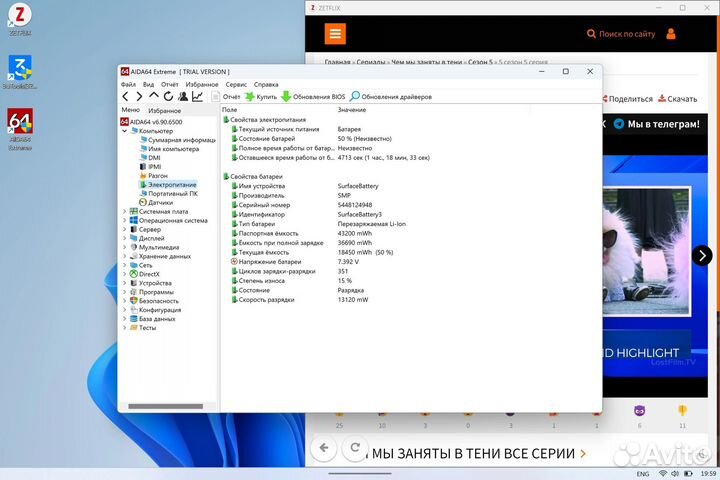
Task: Switch to the Избранное panel tab
Action: click(x=164, y=109)
